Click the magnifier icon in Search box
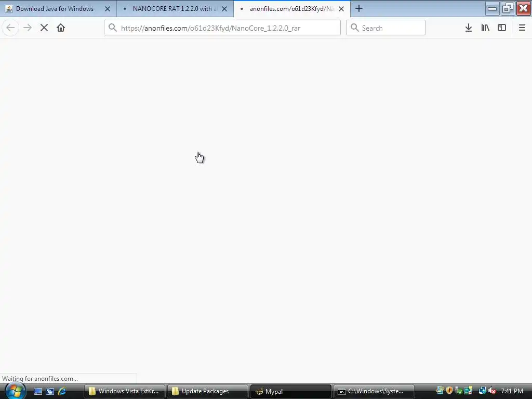This screenshot has width=532, height=399. point(354,28)
